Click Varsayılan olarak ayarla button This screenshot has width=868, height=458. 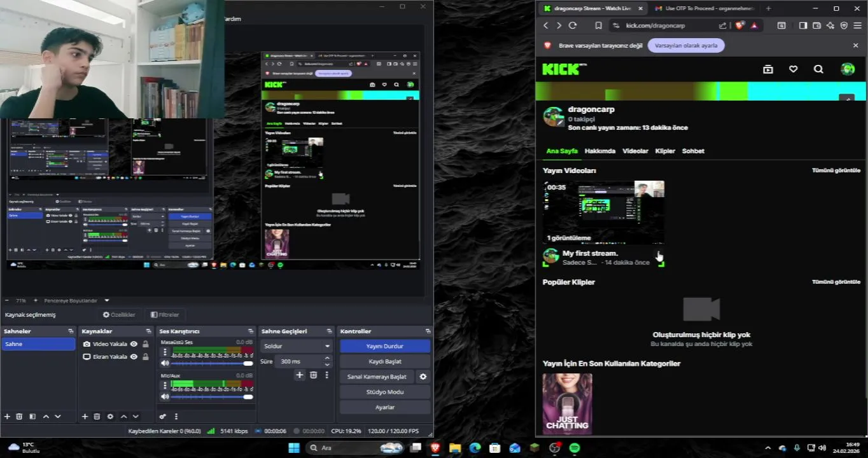[x=686, y=45]
